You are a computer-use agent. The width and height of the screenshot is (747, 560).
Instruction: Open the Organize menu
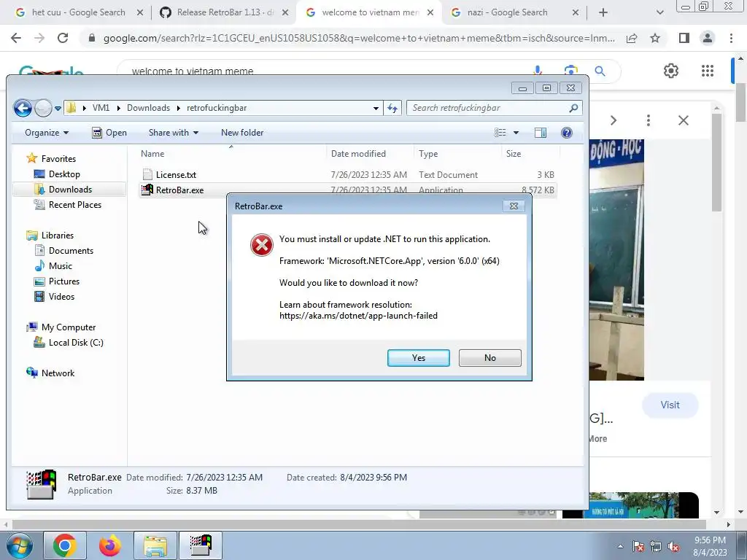pyautogui.click(x=47, y=133)
